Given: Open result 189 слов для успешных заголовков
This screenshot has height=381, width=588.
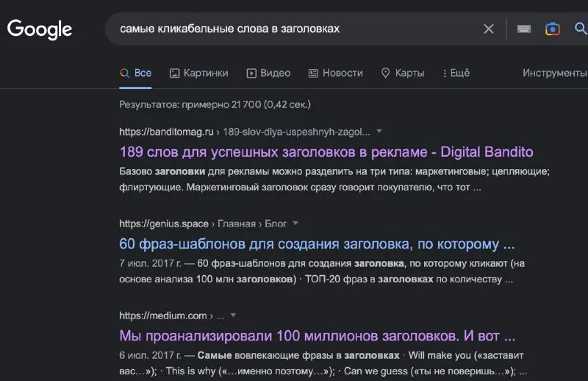Looking at the screenshot, I should (326, 152).
